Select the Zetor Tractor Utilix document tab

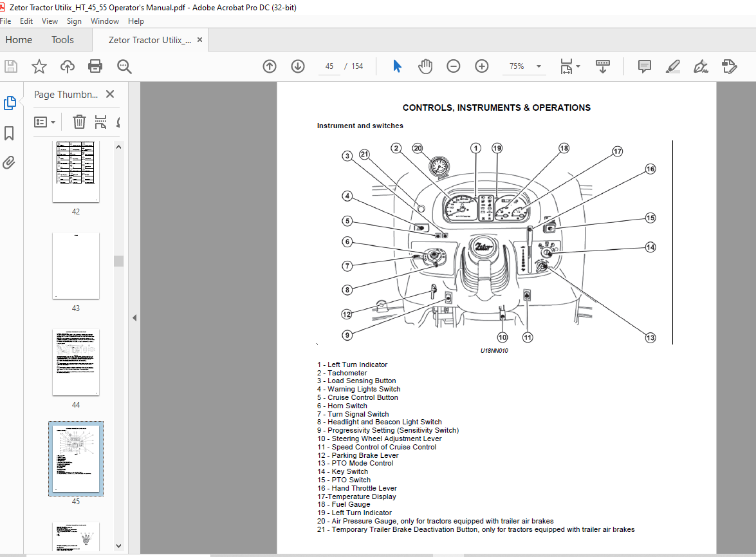point(149,40)
